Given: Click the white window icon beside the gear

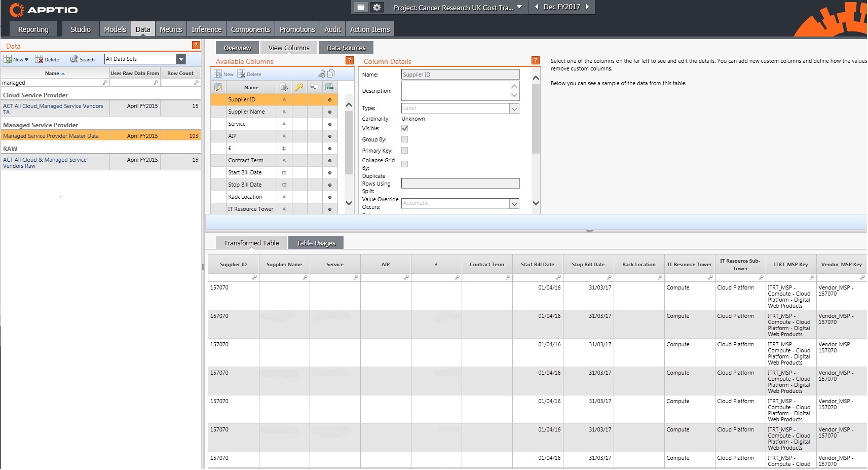Looking at the screenshot, I should [x=360, y=7].
